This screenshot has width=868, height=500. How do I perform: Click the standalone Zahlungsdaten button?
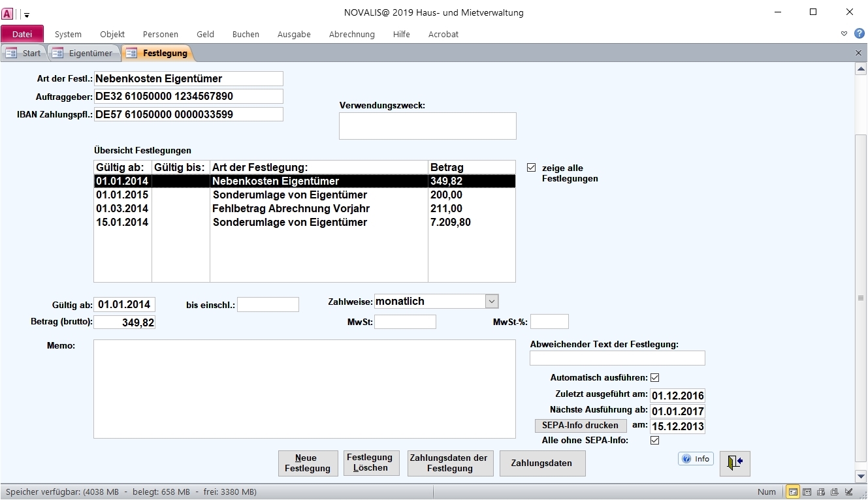coord(542,463)
